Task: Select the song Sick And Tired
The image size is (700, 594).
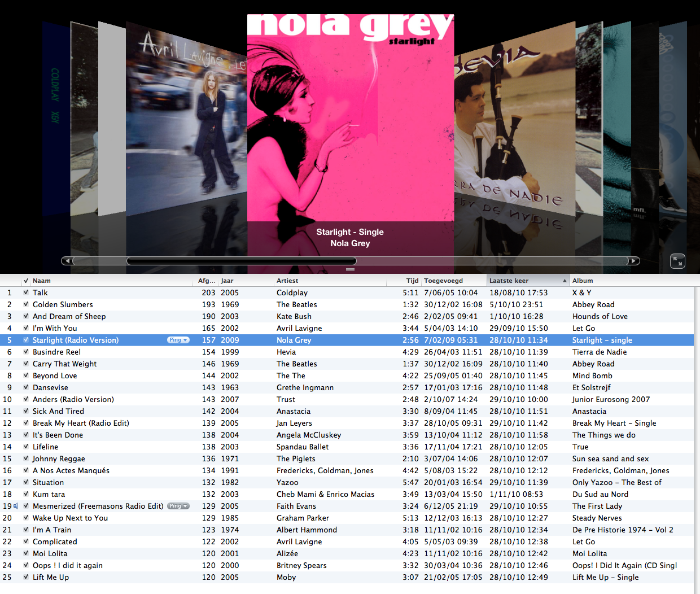Action: click(x=58, y=411)
